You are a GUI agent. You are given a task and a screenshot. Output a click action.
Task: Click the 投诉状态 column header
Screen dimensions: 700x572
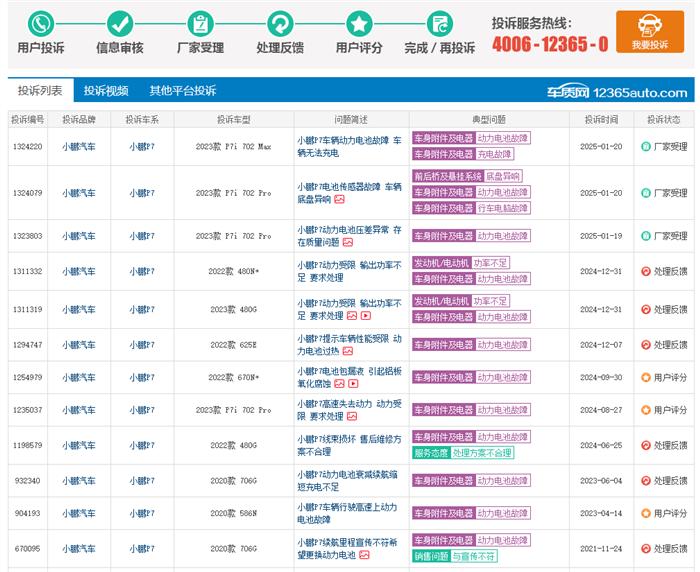(664, 119)
